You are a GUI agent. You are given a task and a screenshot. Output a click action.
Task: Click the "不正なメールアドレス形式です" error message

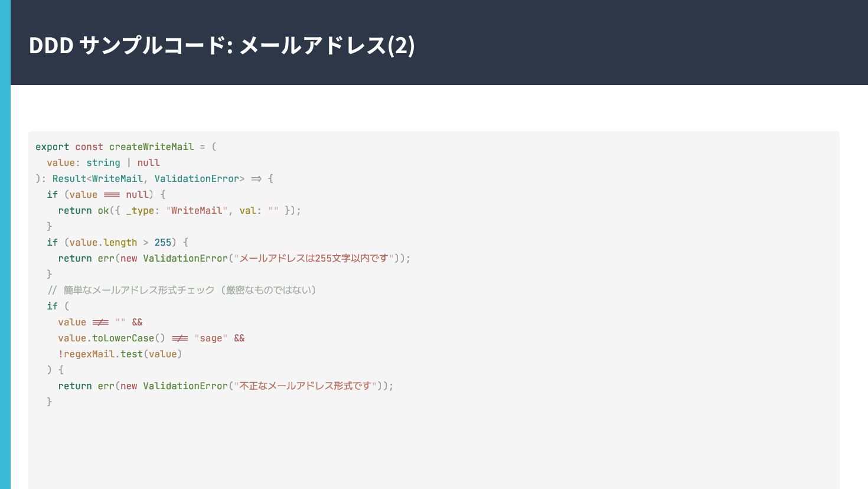pos(305,386)
